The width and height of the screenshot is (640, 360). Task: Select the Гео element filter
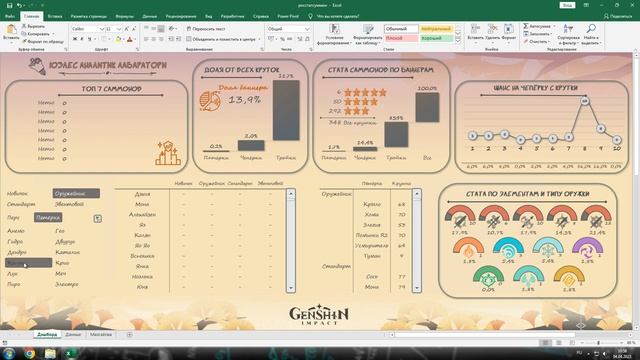pyautogui.click(x=60, y=231)
